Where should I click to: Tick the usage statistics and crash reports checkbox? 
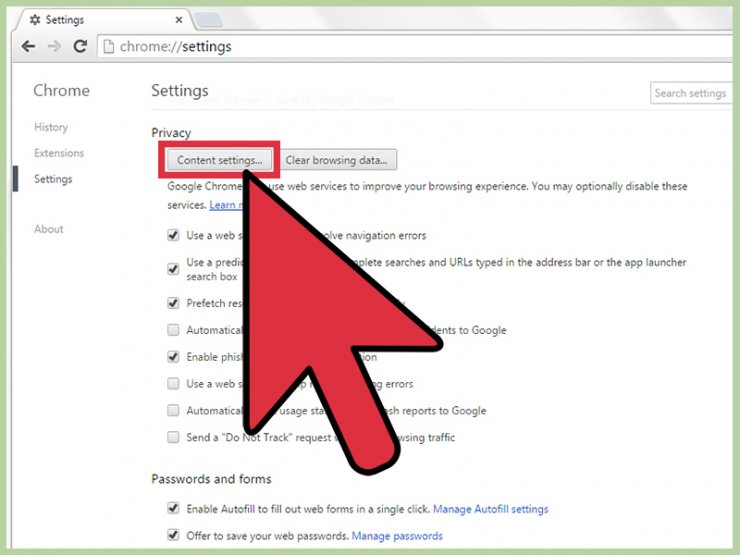point(173,411)
